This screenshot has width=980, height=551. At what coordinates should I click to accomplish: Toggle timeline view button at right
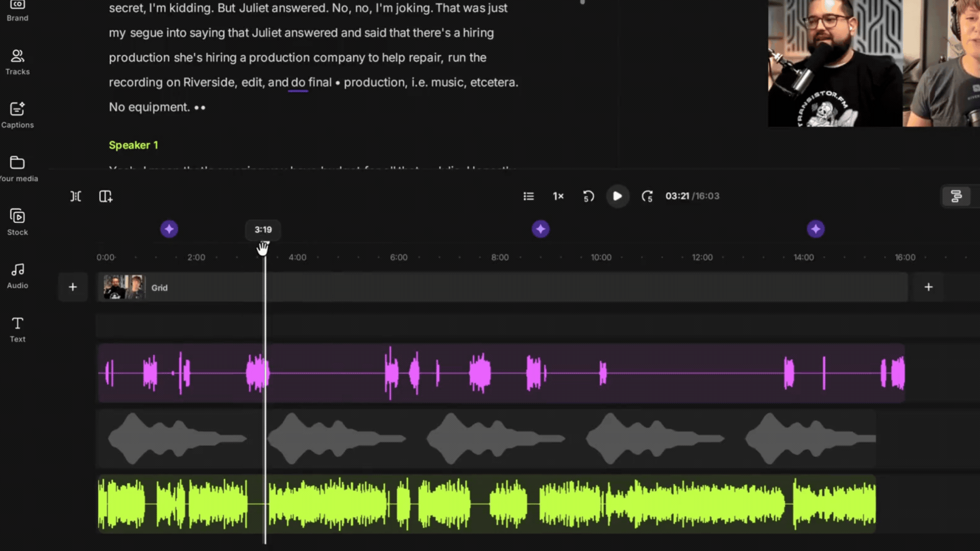point(956,196)
